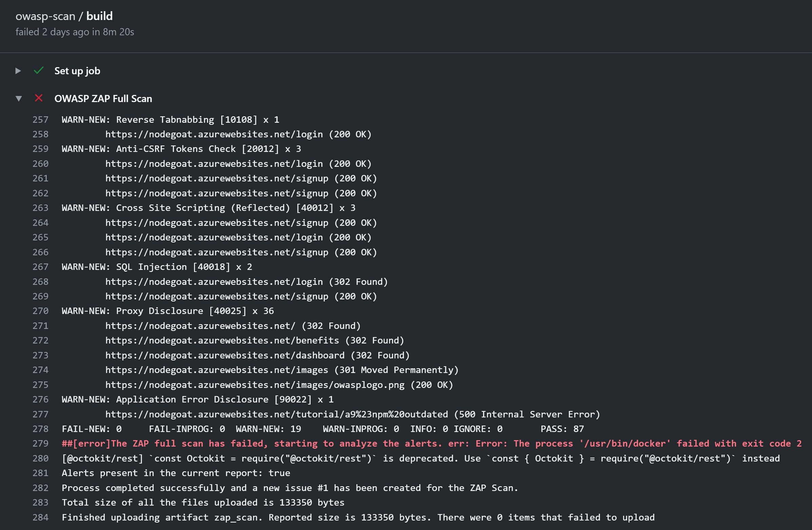Viewport: 812px width, 530px height.
Task: Open line number 270 permalink
Action: [40, 311]
